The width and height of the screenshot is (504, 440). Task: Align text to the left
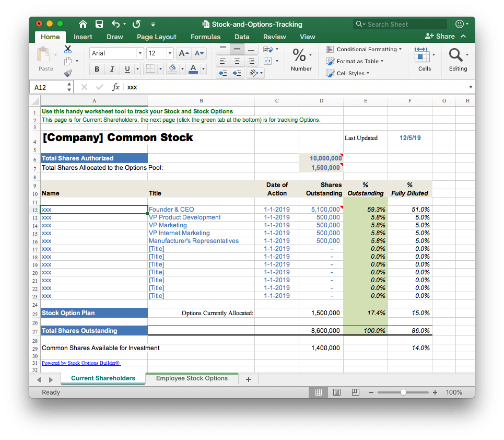[x=222, y=61]
